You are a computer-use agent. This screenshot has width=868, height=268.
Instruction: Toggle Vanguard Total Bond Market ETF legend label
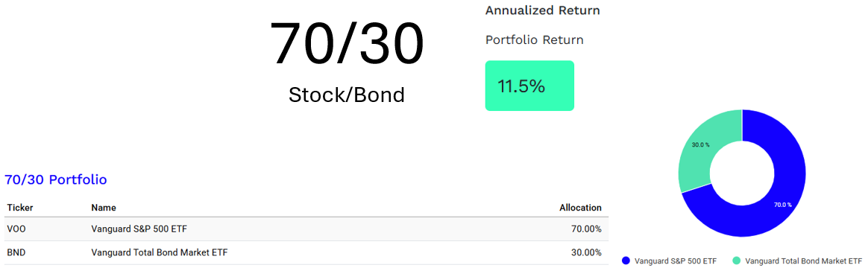coord(804,261)
